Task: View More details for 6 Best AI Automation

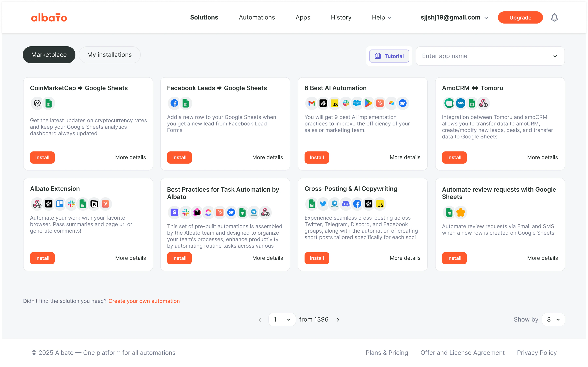Action: (x=405, y=158)
